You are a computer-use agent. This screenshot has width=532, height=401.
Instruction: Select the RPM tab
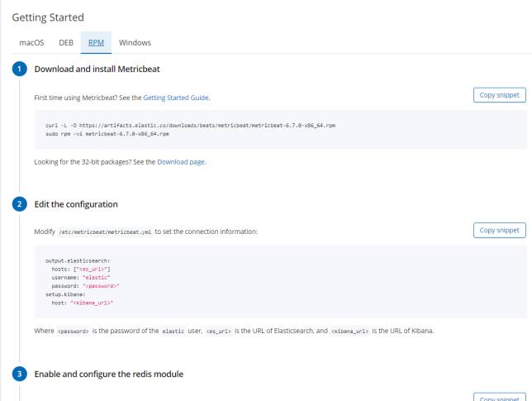pos(96,42)
